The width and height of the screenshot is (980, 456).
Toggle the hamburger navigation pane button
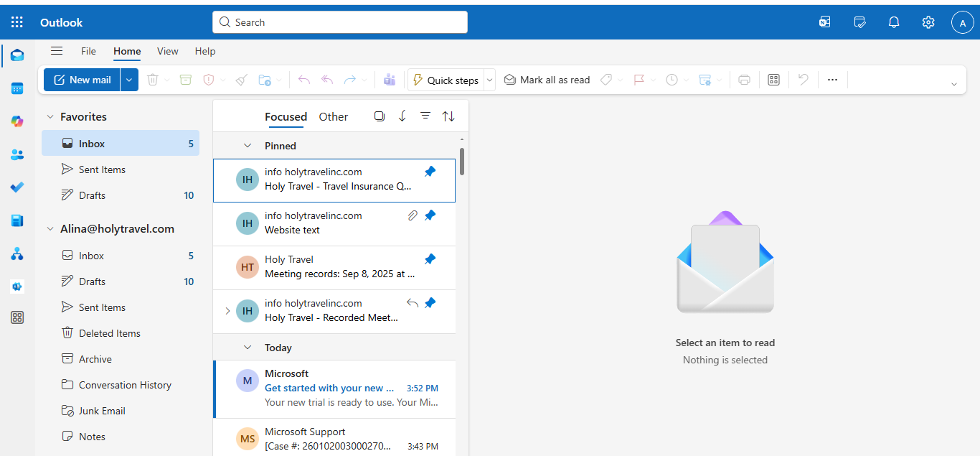(x=57, y=51)
